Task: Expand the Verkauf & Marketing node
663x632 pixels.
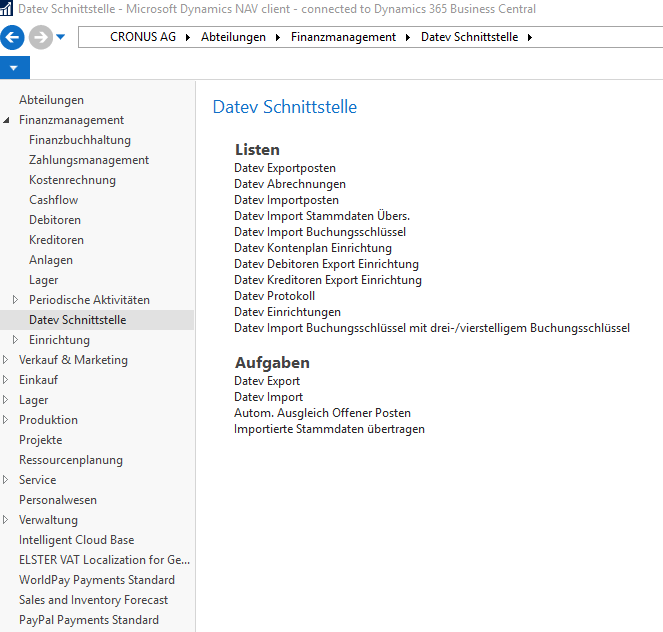Action: point(6,360)
